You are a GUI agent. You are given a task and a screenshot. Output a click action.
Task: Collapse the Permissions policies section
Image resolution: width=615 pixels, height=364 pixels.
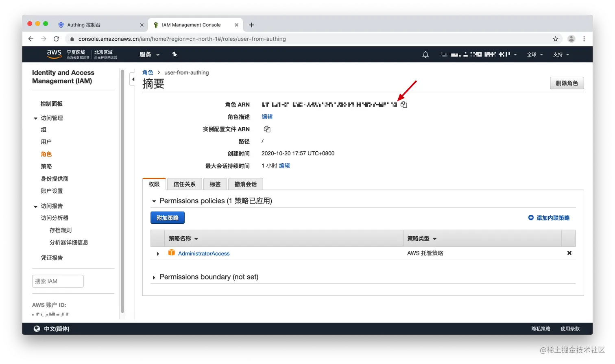point(154,201)
